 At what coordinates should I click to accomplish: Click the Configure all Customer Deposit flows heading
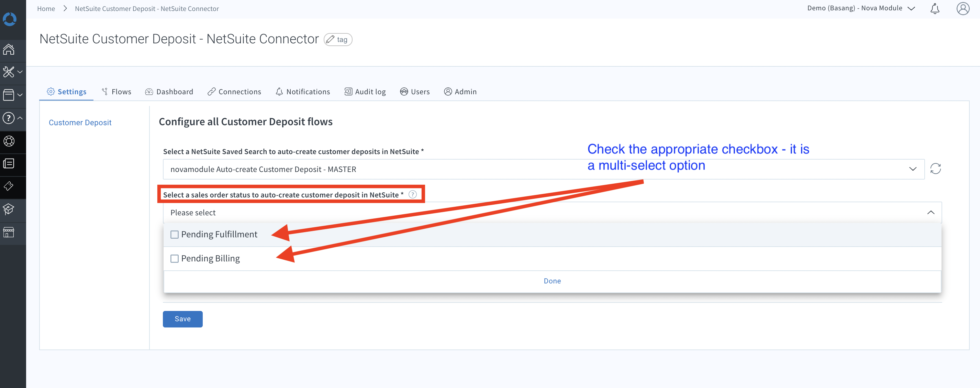click(x=246, y=122)
